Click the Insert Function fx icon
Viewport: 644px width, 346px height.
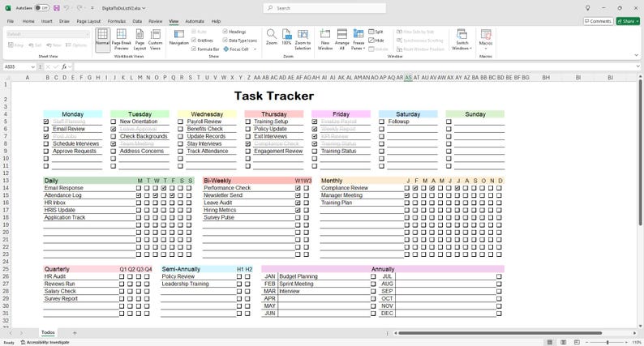(64, 66)
